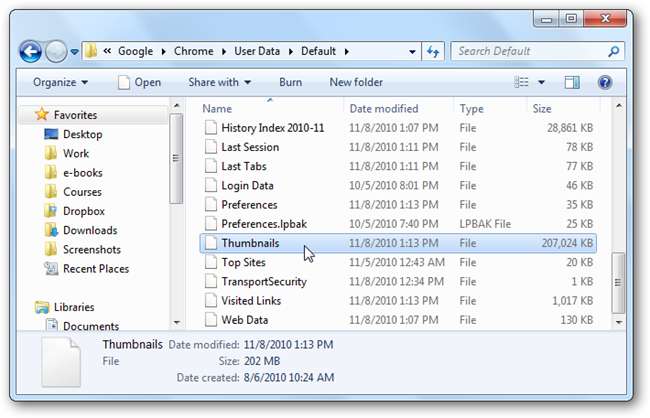Open the Courses favorite folder

(82, 192)
